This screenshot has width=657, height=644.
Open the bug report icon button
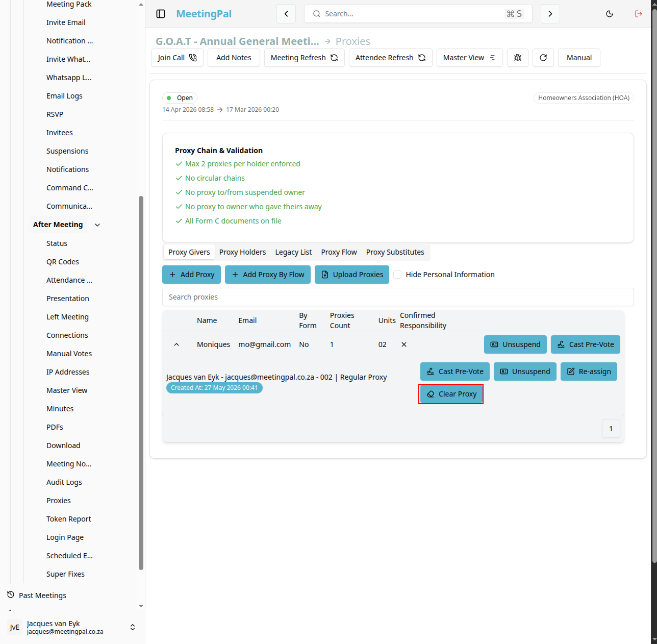point(518,58)
